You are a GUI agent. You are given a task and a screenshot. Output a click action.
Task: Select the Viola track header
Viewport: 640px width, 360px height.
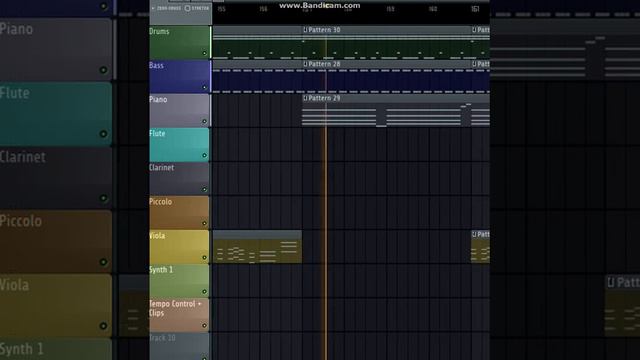coord(179,247)
